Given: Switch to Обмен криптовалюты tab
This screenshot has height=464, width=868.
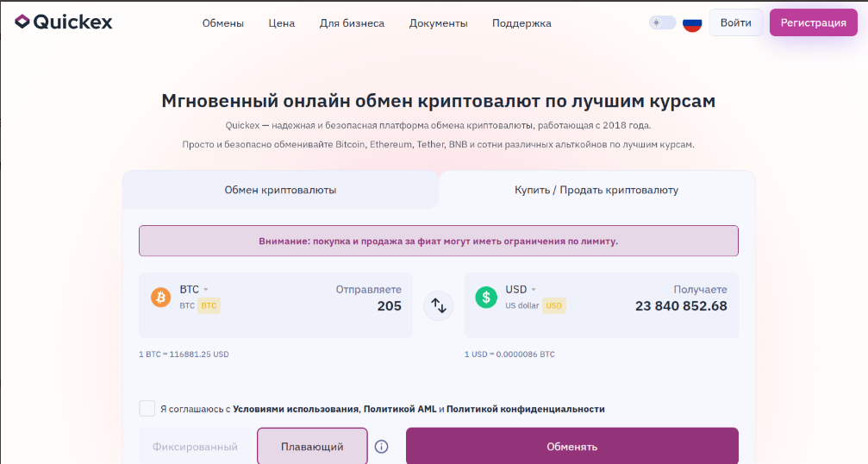Looking at the screenshot, I should pos(280,190).
